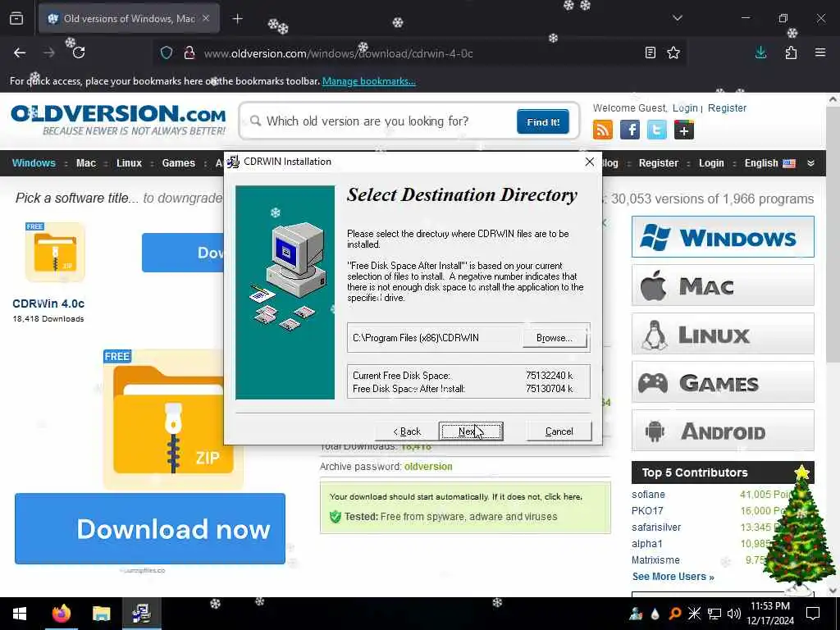Open Register in the navigation bar
The image size is (840, 630).
(659, 163)
